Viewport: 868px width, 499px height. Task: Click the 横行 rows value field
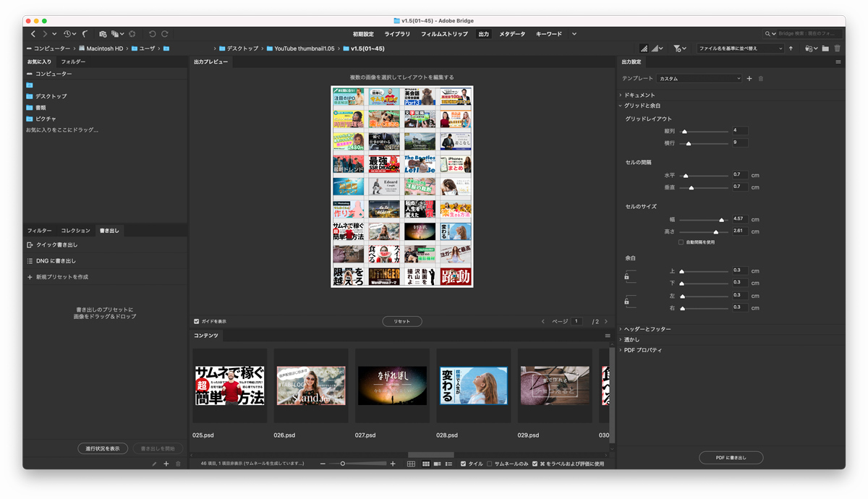tap(740, 143)
